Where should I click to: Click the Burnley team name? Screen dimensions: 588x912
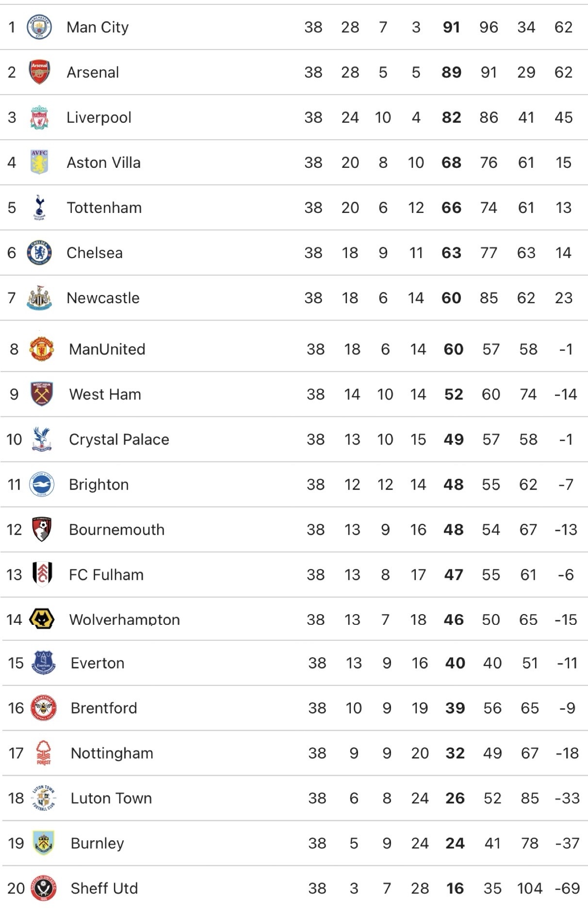pyautogui.click(x=97, y=844)
